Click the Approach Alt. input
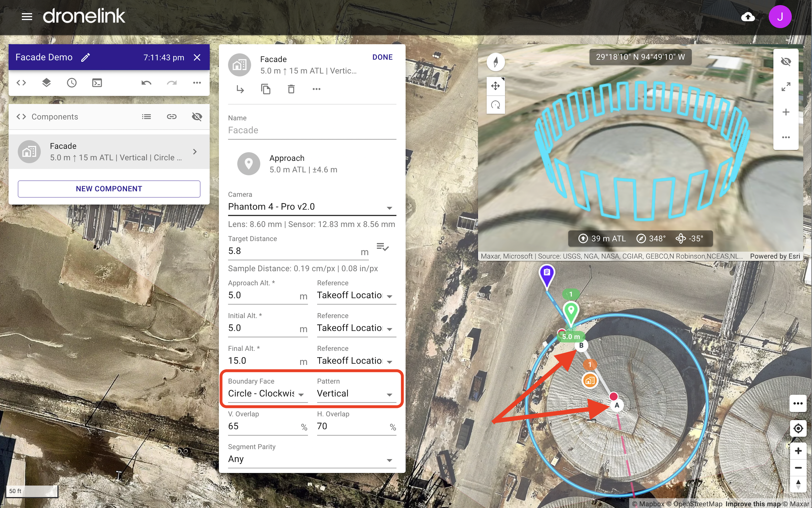This screenshot has width=812, height=508. coord(268,295)
